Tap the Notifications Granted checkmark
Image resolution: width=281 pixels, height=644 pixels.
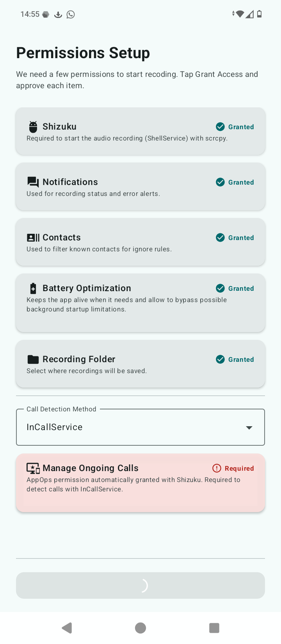[x=221, y=182]
